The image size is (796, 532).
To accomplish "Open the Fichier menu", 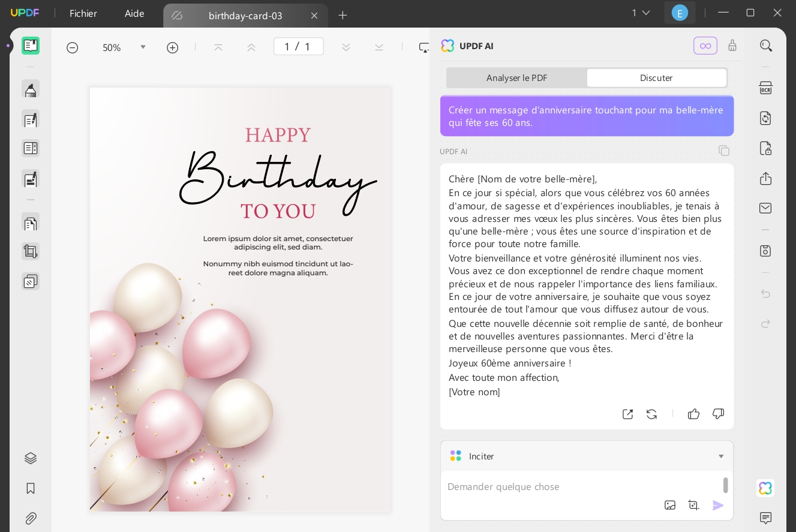I will pyautogui.click(x=83, y=13).
